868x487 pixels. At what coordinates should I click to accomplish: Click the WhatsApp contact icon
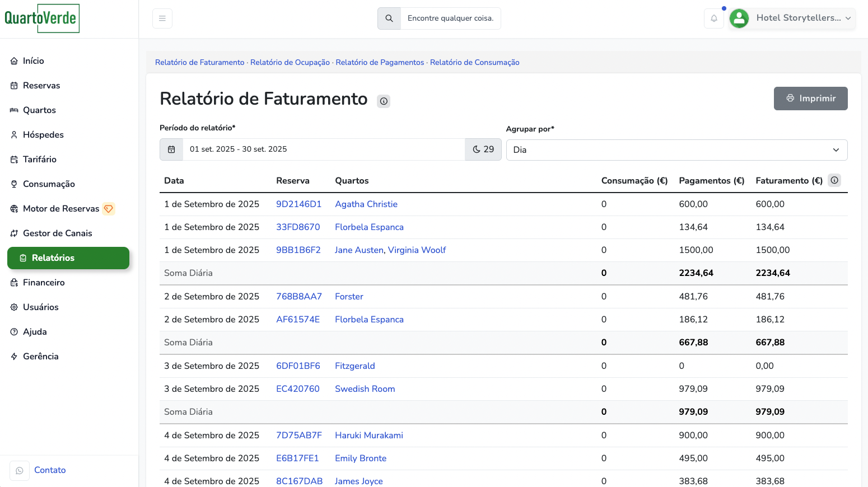coord(20,470)
